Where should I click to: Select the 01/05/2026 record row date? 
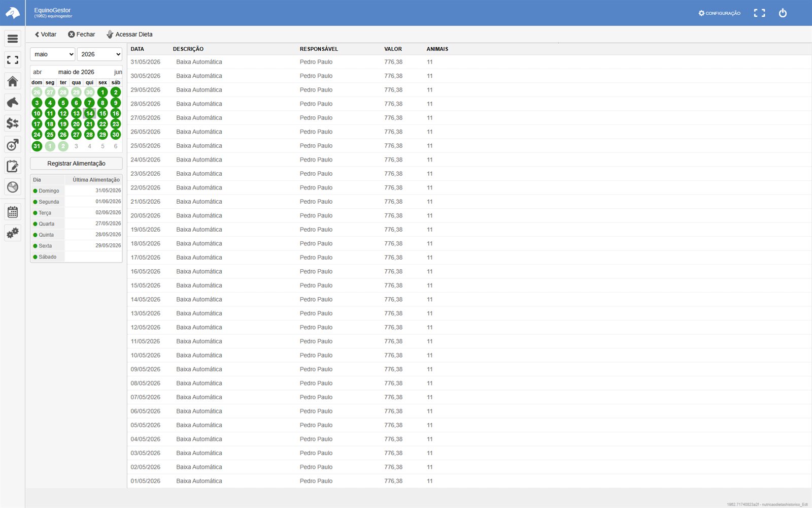(146, 481)
